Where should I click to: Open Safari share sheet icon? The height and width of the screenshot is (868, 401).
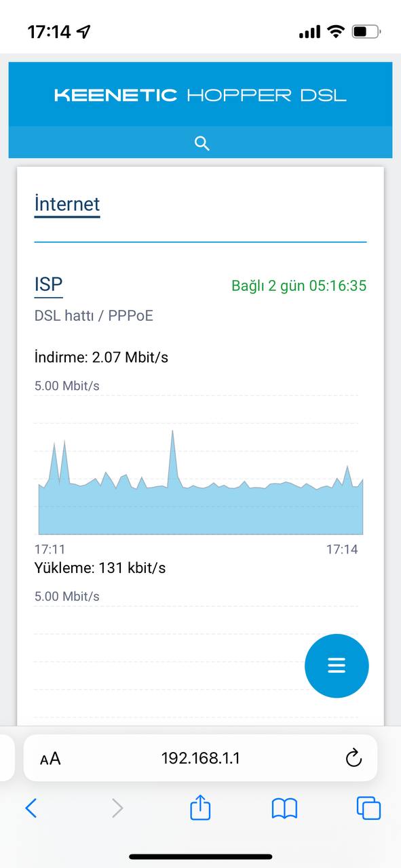coord(200,807)
